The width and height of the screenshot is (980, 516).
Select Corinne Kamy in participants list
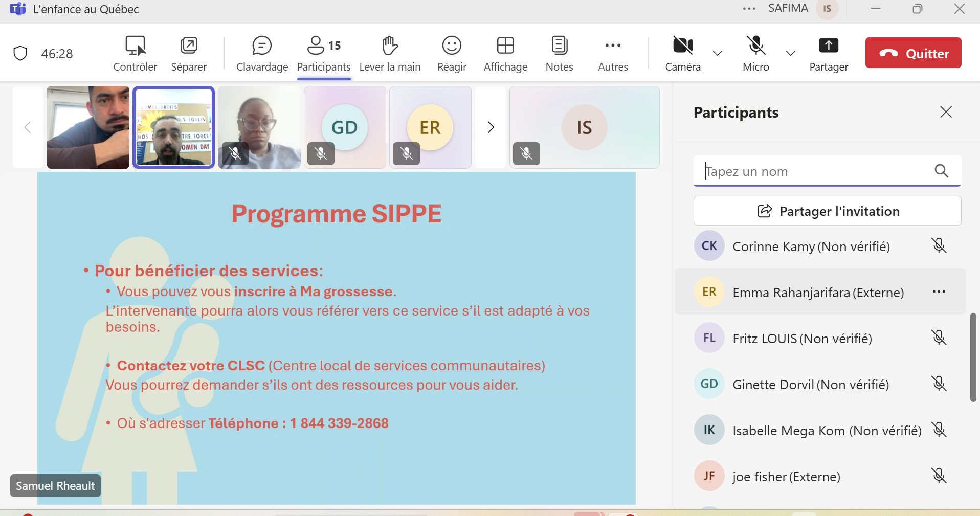[820, 245]
